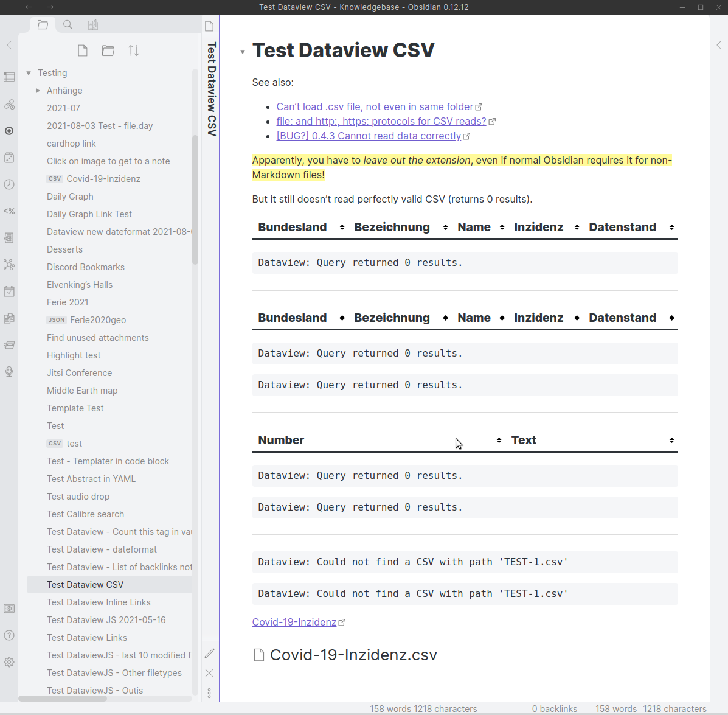Open the Daily Graph note
Image resolution: width=728 pixels, height=715 pixels.
pos(70,197)
